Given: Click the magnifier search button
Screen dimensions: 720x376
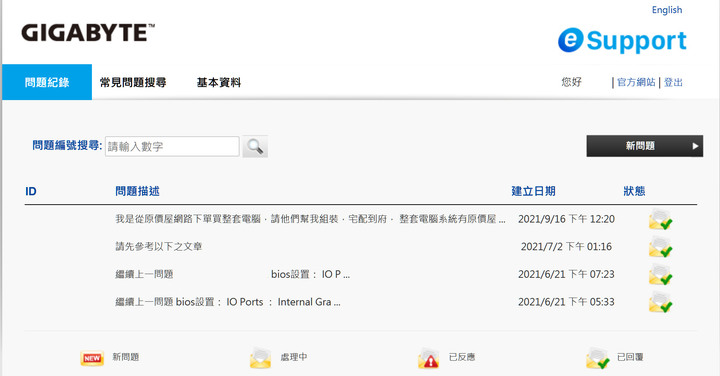Looking at the screenshot, I should (x=255, y=146).
